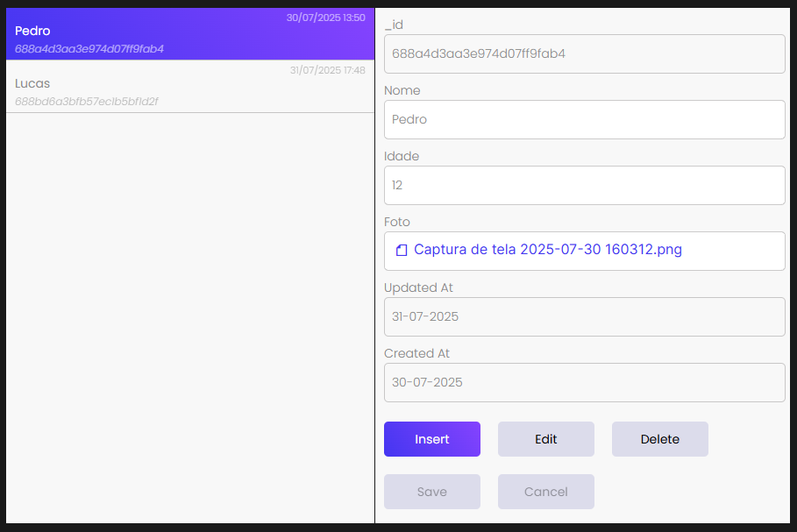Click Pedro's ID text in the list row
The image size is (797, 532).
[x=89, y=49]
